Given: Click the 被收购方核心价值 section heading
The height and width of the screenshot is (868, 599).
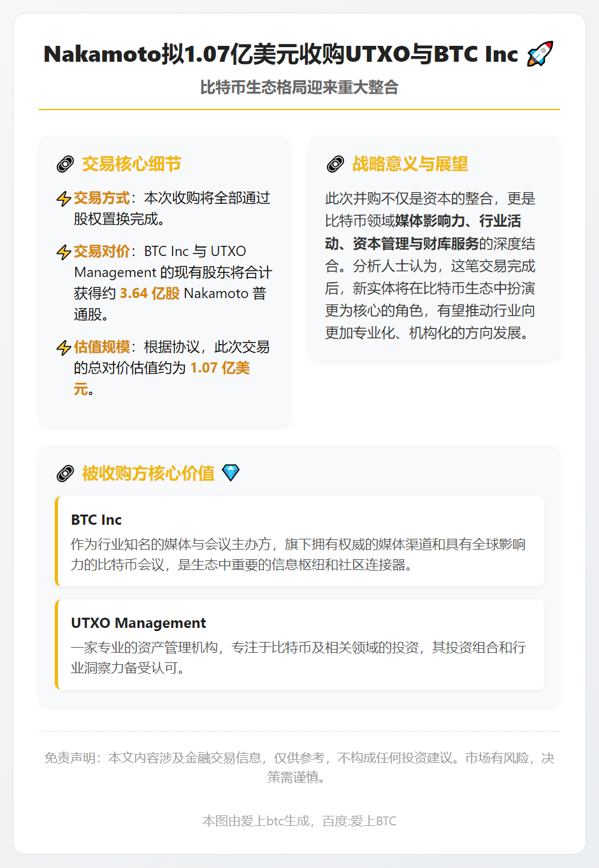Looking at the screenshot, I should point(148,473).
